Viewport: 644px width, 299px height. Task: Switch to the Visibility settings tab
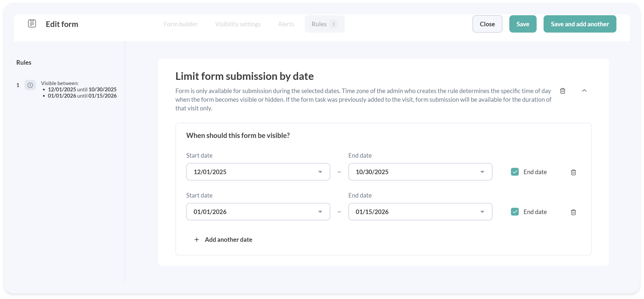238,24
